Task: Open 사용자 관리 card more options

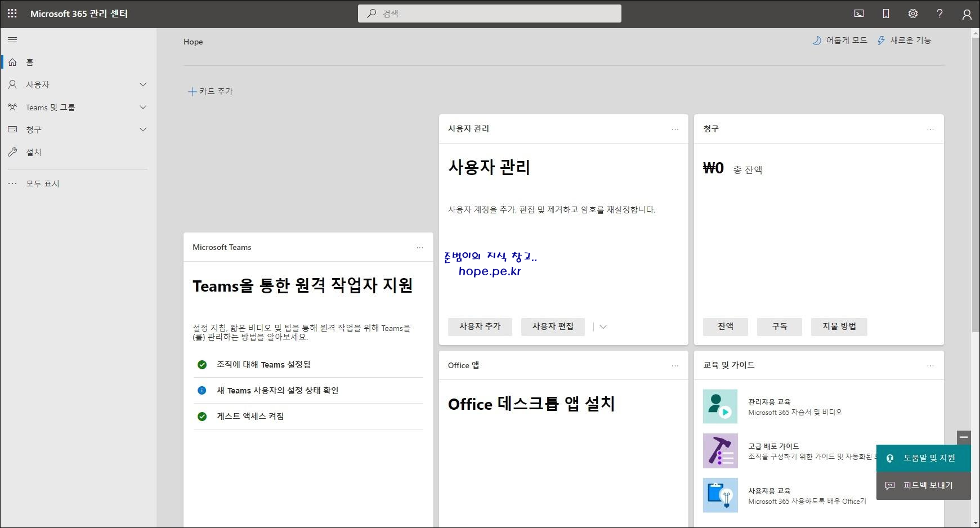Action: [675, 129]
